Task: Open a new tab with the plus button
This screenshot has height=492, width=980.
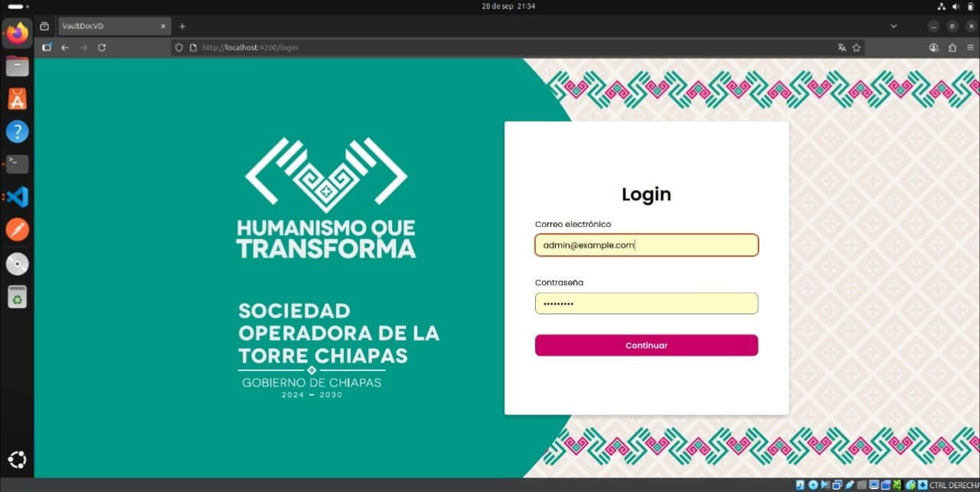Action: pyautogui.click(x=182, y=26)
